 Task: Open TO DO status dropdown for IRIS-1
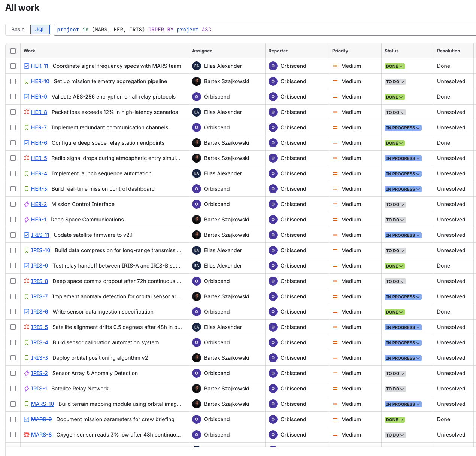(395, 389)
